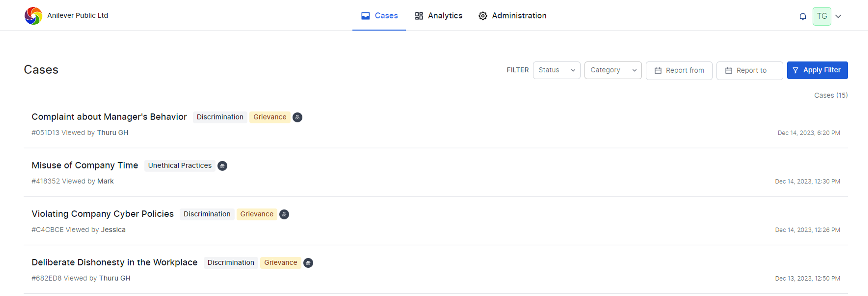Image resolution: width=868 pixels, height=296 pixels.
Task: Open the Misuse of Company Time case
Action: pos(85,165)
